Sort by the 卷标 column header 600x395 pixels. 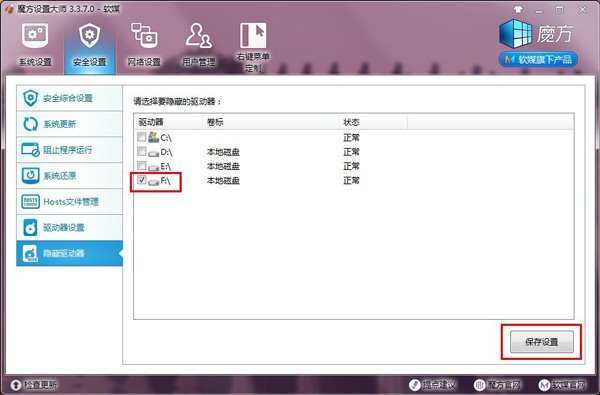[x=271, y=122]
